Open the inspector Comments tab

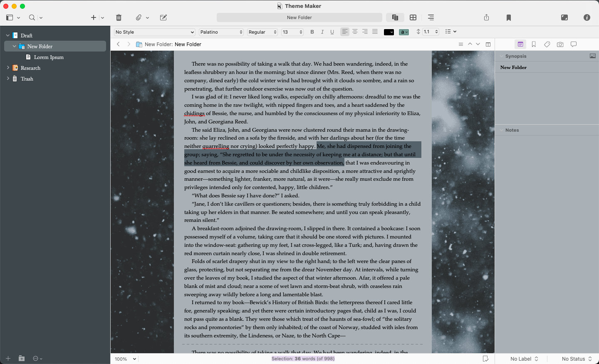click(574, 44)
